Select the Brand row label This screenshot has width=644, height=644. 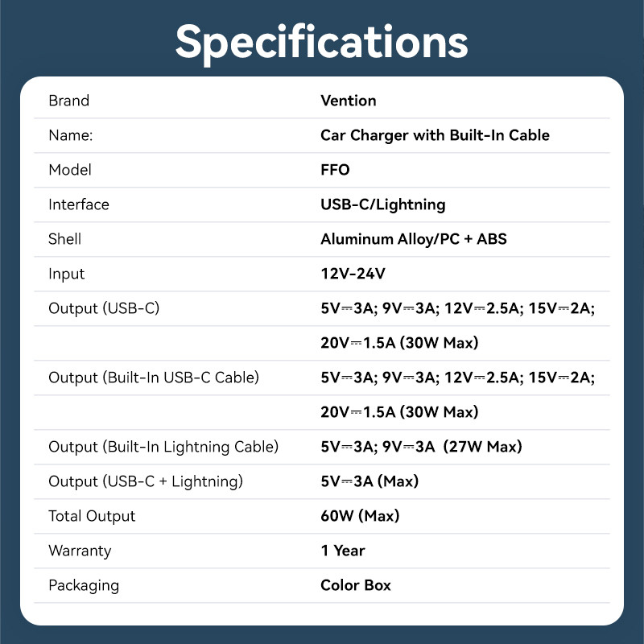pos(69,101)
